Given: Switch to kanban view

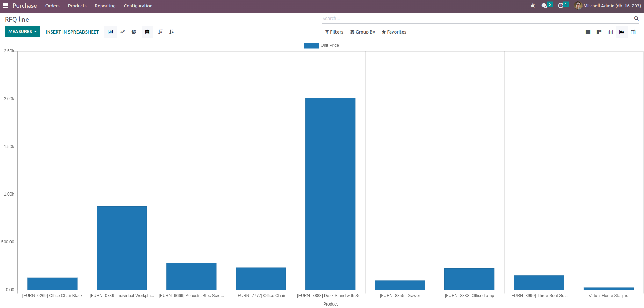Looking at the screenshot, I should [599, 32].
